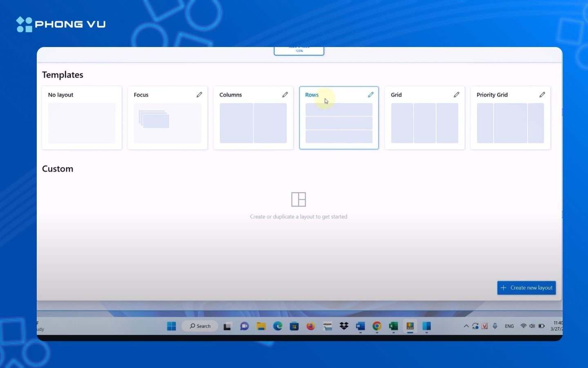Open File Explorer from the taskbar

[261, 326]
